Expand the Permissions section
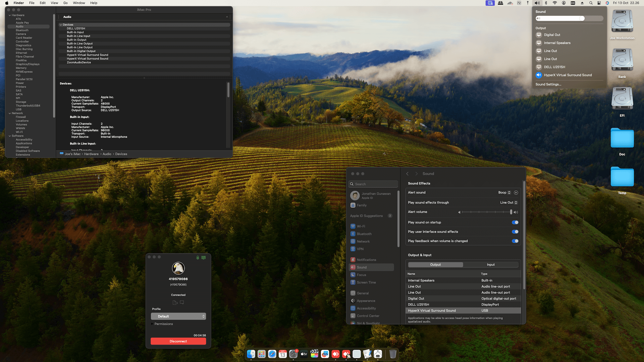 coord(153,324)
